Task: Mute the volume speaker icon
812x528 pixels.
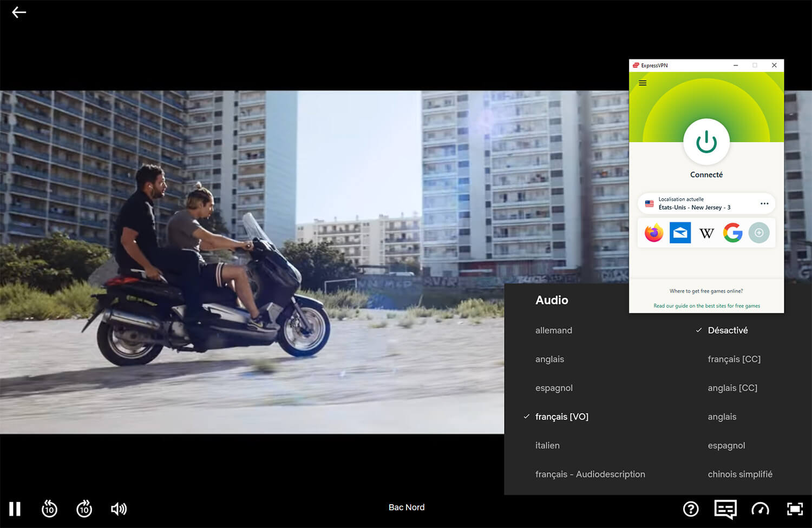Action: pos(119,509)
